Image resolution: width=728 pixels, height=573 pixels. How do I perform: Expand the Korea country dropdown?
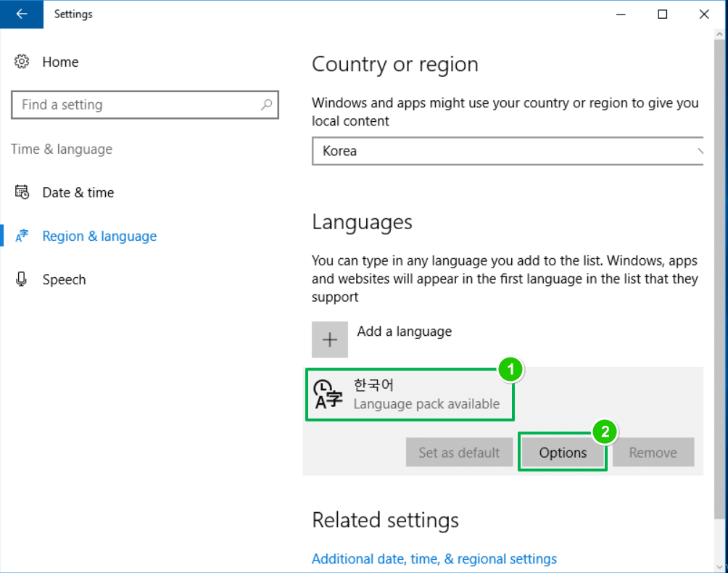tap(508, 151)
